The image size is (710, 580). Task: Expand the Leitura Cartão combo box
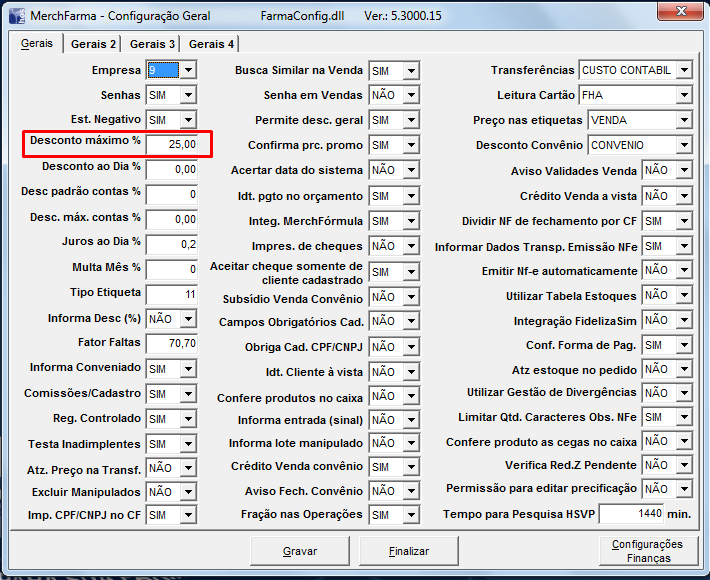coord(684,95)
